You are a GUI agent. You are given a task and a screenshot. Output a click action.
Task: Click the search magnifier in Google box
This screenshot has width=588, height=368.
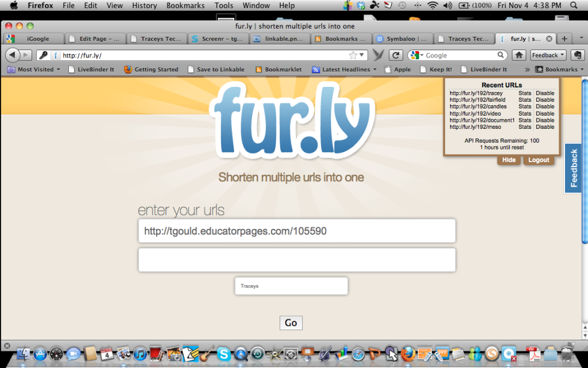coord(501,55)
